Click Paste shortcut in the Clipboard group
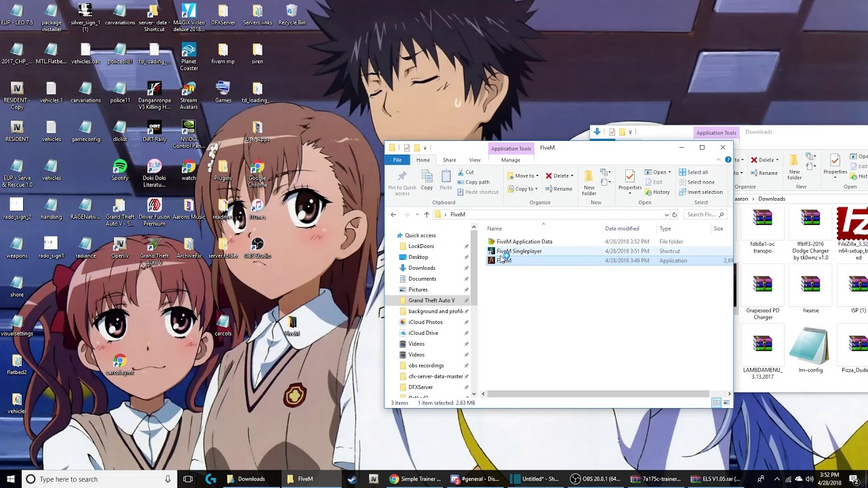Image resolution: width=868 pixels, height=488 pixels. tap(478, 192)
